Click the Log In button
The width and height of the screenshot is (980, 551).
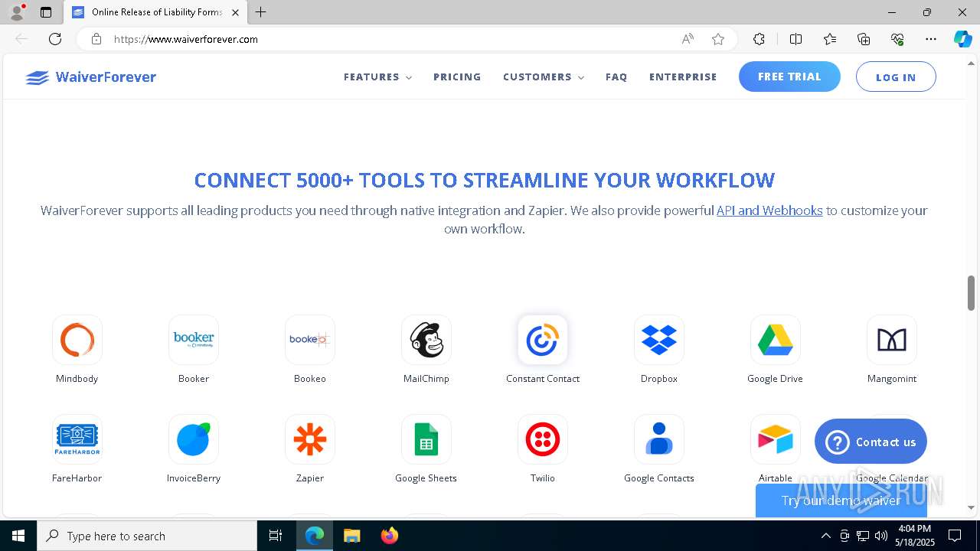(x=896, y=77)
